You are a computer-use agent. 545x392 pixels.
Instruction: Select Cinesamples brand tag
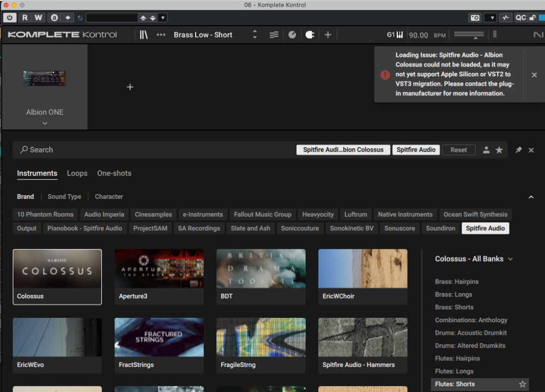point(153,214)
